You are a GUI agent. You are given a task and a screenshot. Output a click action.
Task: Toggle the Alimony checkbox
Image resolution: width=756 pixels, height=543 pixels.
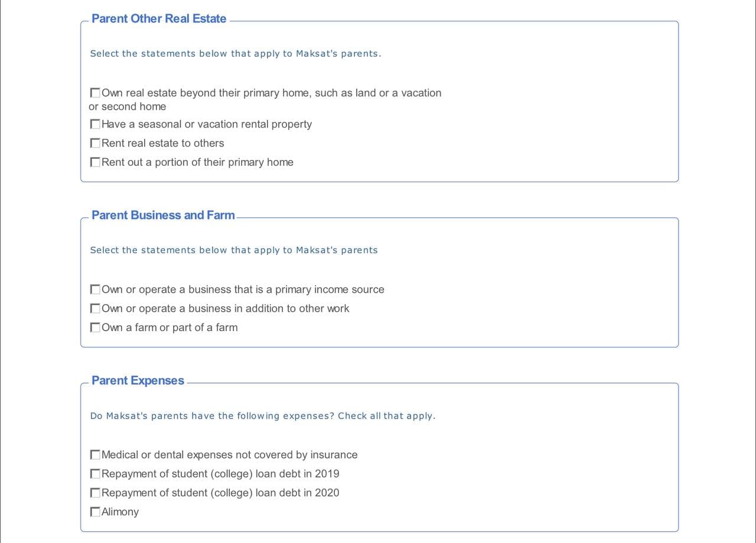[x=95, y=512]
